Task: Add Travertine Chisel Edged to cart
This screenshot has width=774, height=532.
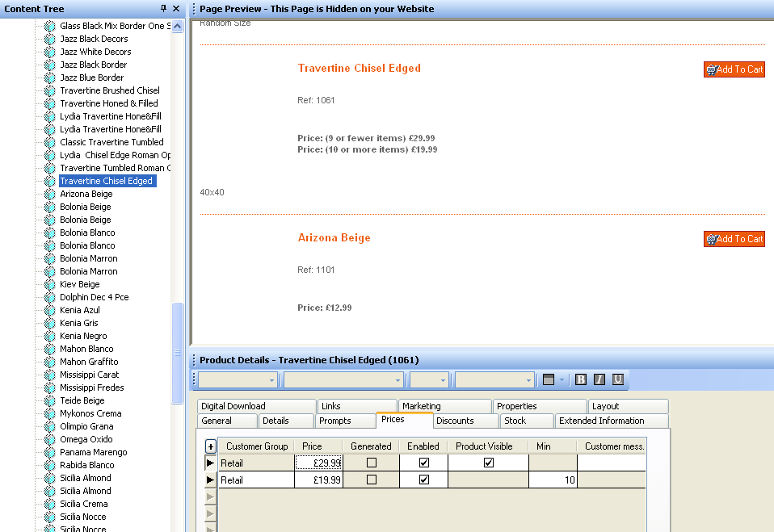Action: click(x=734, y=69)
